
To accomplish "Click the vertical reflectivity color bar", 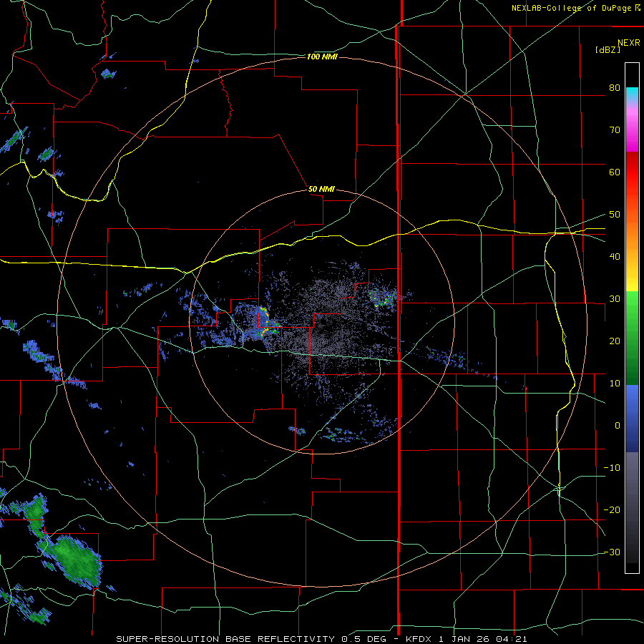I will (x=632, y=318).
